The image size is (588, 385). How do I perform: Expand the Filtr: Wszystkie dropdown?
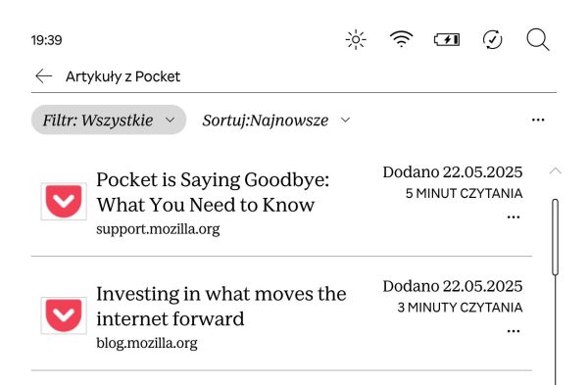(x=109, y=120)
